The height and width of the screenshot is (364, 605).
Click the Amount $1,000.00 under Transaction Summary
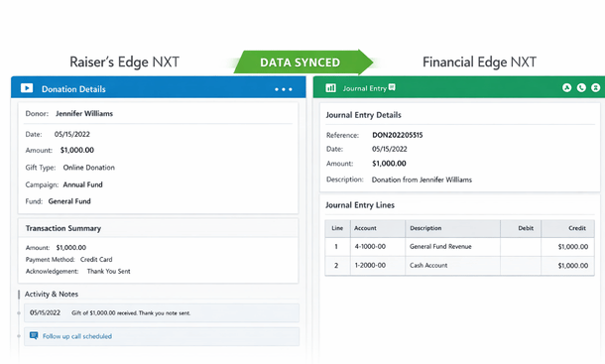click(x=71, y=247)
